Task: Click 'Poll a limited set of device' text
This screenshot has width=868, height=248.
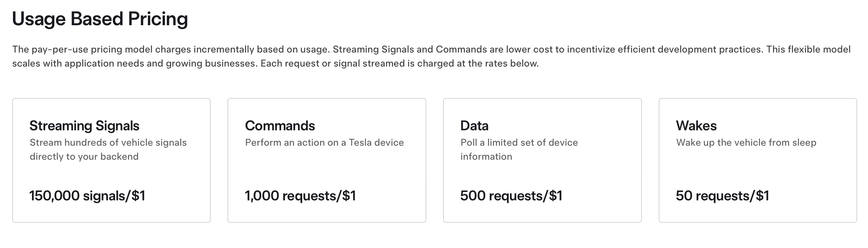Action: coord(519,143)
